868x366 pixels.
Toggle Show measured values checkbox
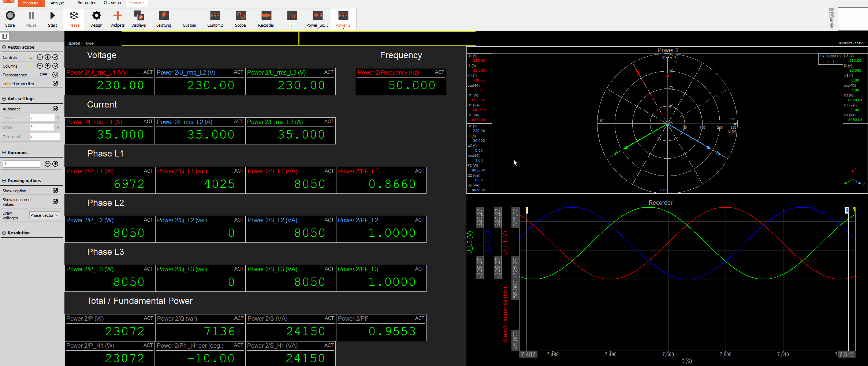click(x=55, y=201)
